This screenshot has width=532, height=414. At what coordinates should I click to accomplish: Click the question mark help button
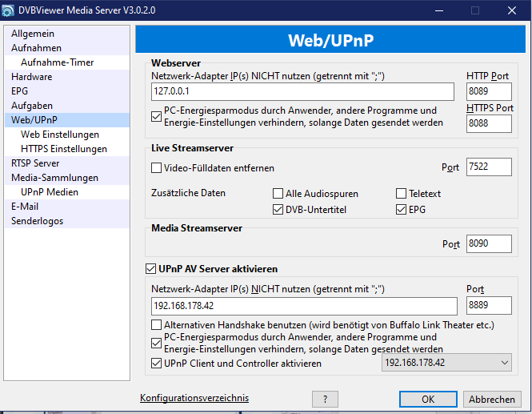[325, 399]
